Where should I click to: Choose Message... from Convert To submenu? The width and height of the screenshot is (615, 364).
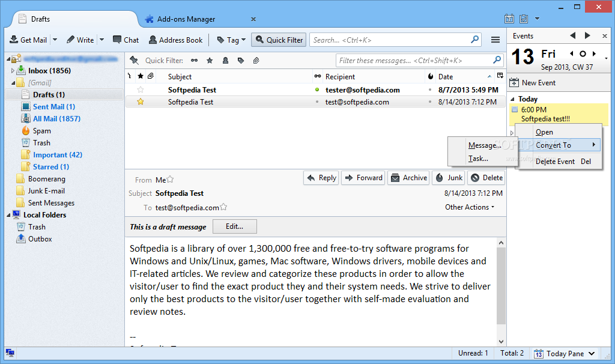coord(485,145)
